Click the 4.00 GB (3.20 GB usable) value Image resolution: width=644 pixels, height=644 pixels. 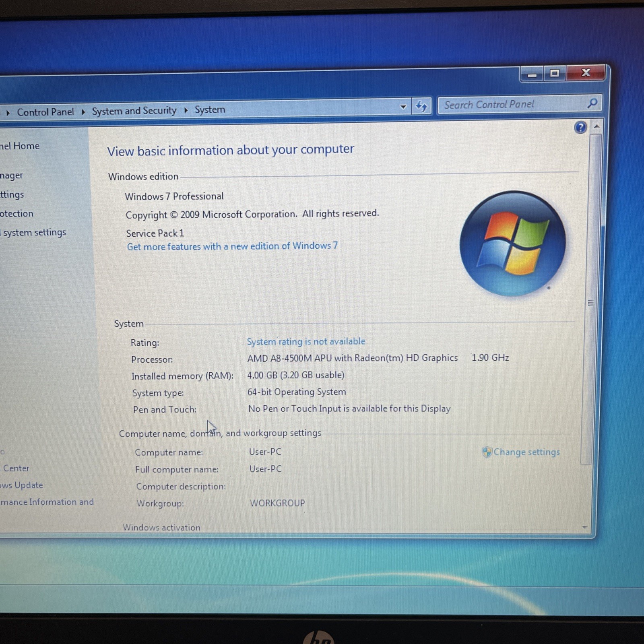(296, 375)
